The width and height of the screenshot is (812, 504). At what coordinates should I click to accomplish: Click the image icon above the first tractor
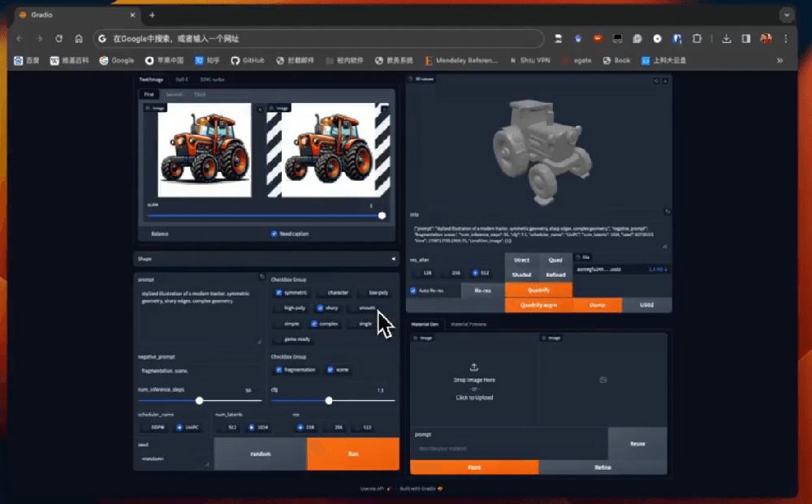(147, 108)
